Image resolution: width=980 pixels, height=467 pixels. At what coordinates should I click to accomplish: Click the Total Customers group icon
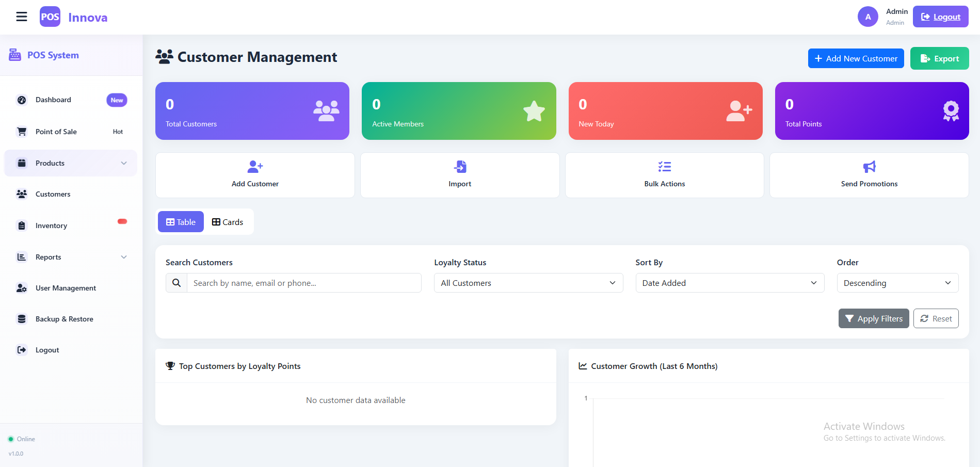pyautogui.click(x=326, y=111)
